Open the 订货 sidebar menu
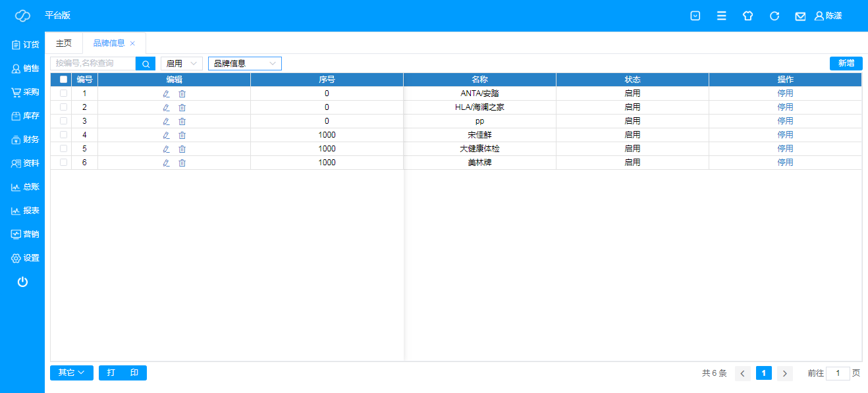The height and width of the screenshot is (393, 868). point(25,45)
